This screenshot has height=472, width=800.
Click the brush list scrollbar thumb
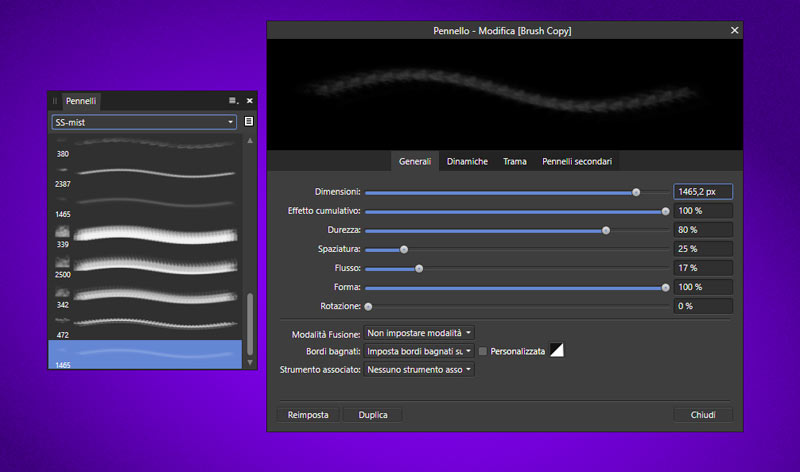coord(250,324)
